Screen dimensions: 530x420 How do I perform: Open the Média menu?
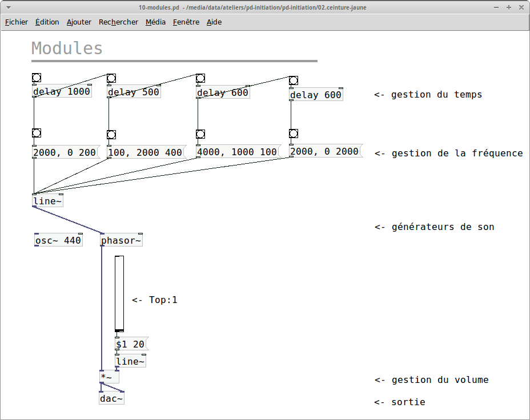(155, 22)
